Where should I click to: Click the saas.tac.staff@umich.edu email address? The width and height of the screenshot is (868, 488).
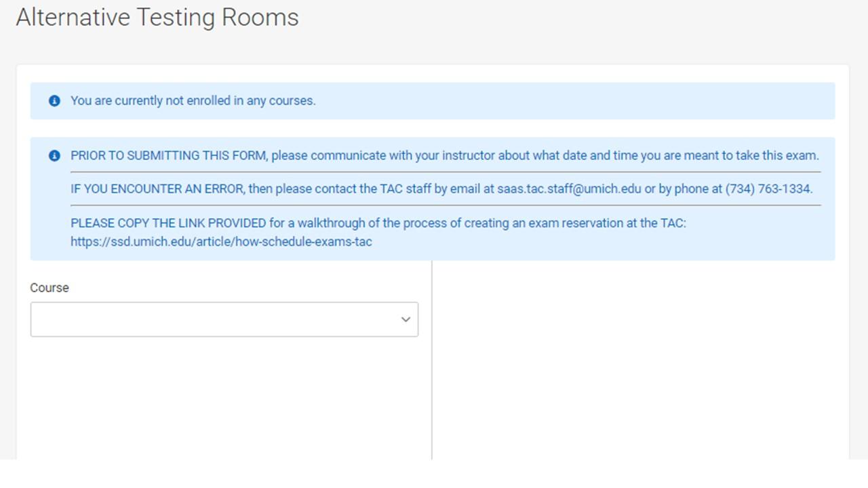569,188
